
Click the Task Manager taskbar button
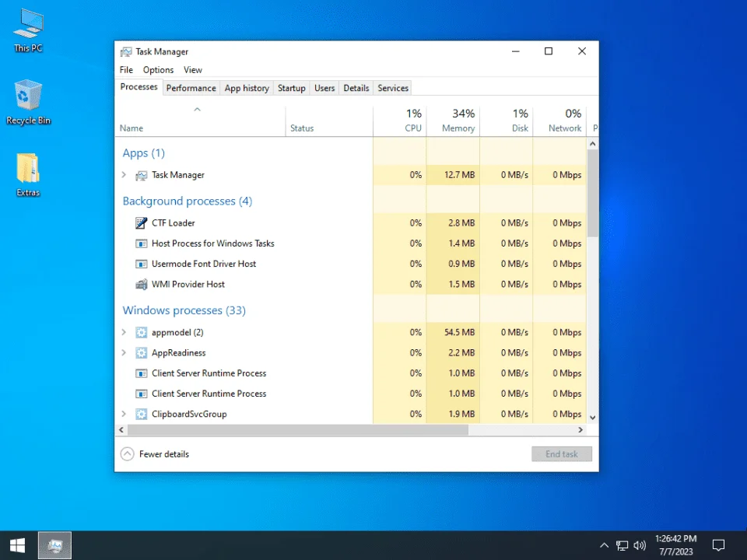[x=54, y=545]
